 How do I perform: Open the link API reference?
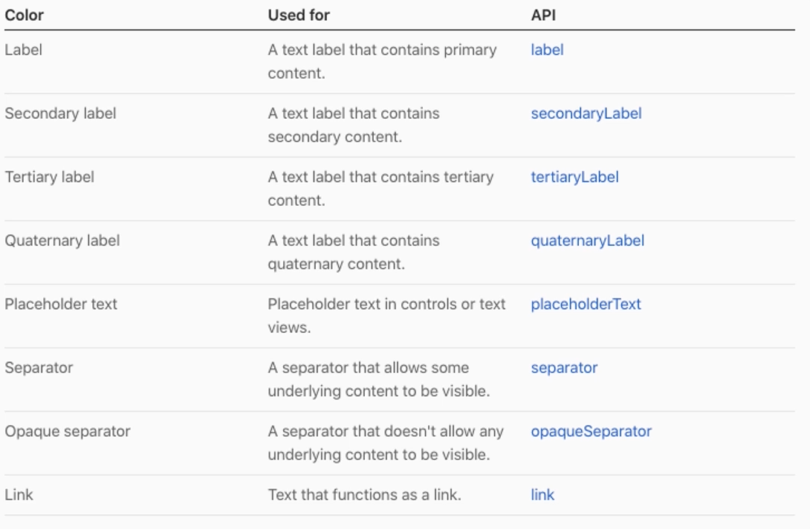[x=542, y=495]
